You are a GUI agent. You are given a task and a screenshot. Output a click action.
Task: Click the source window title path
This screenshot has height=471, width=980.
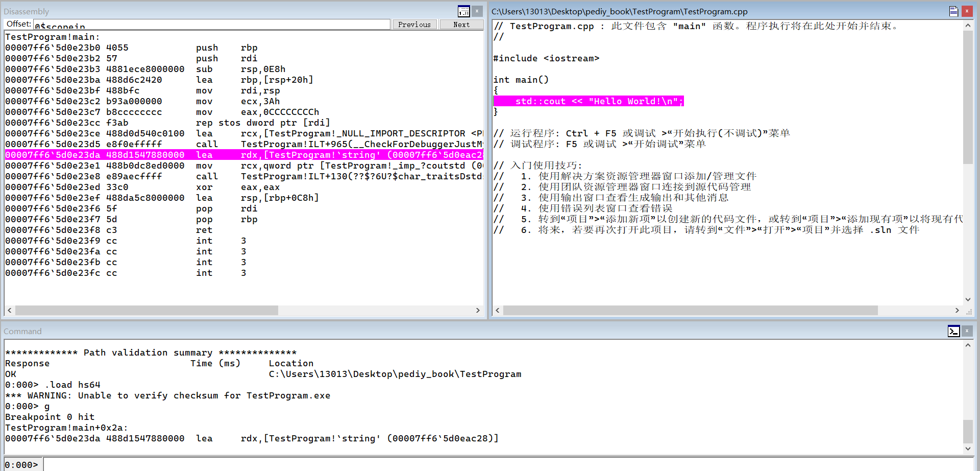(x=620, y=11)
